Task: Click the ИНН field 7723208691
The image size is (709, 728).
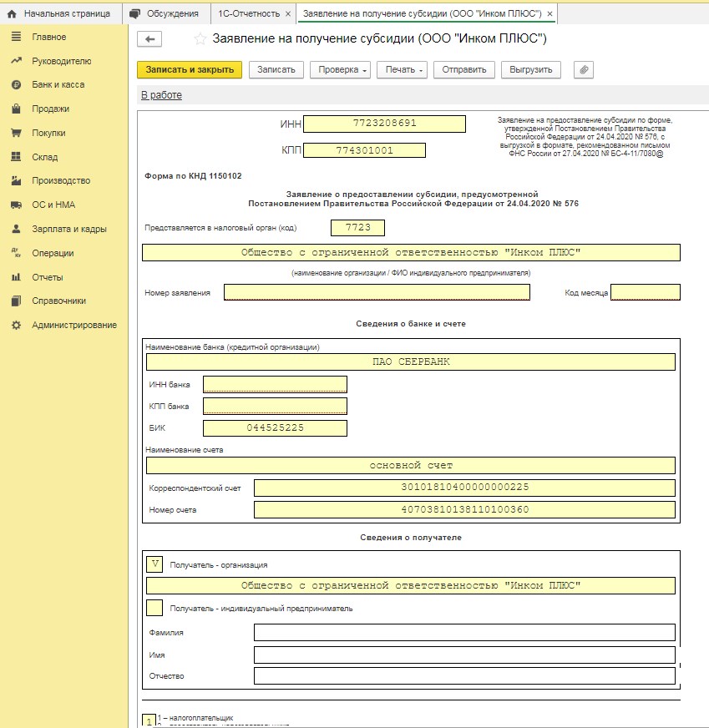Action: (x=384, y=124)
